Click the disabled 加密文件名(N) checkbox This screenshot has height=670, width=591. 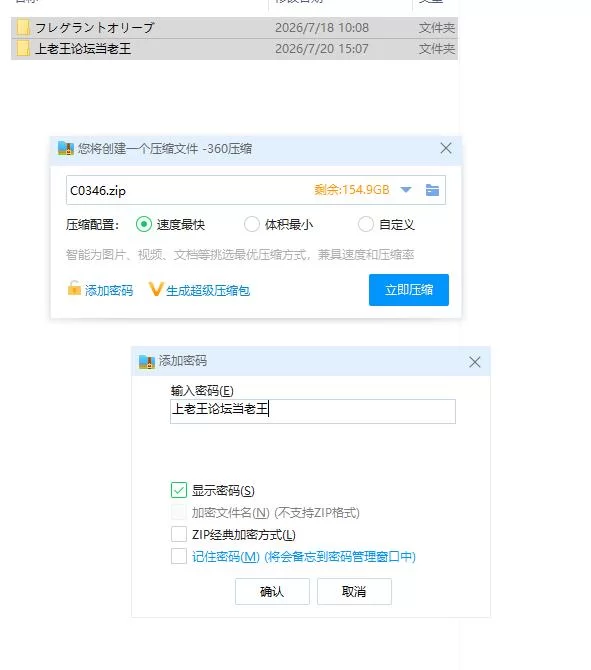(179, 512)
